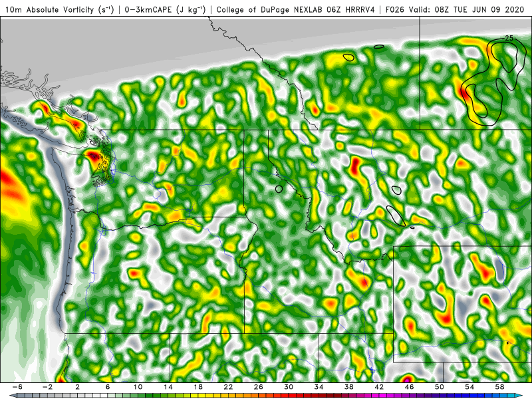Click the '50' colorbar tick label

[x=440, y=387]
